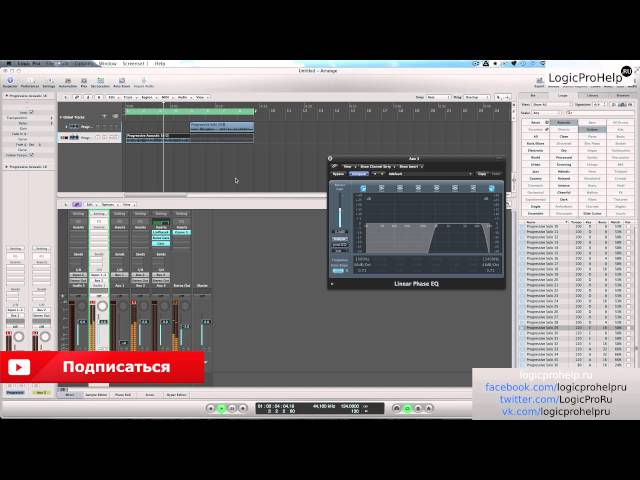Screen dimensions: 640x480
Task: Open the Help menu
Action: (160, 64)
